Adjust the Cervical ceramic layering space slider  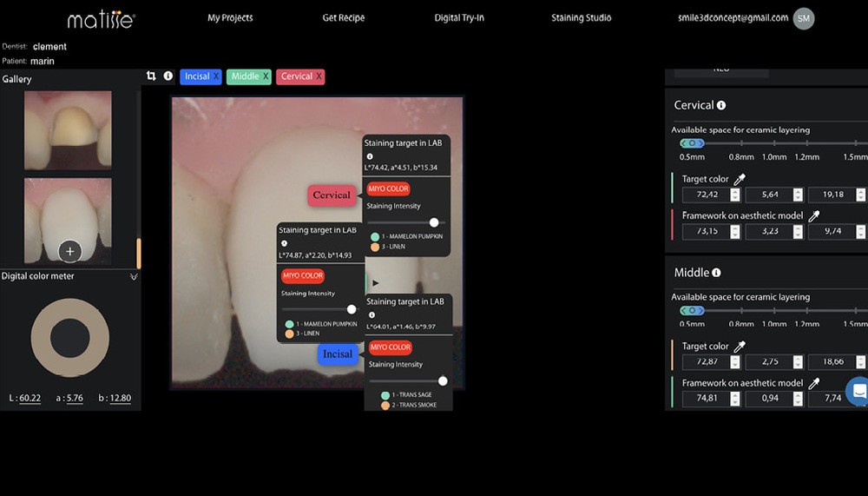click(x=692, y=143)
